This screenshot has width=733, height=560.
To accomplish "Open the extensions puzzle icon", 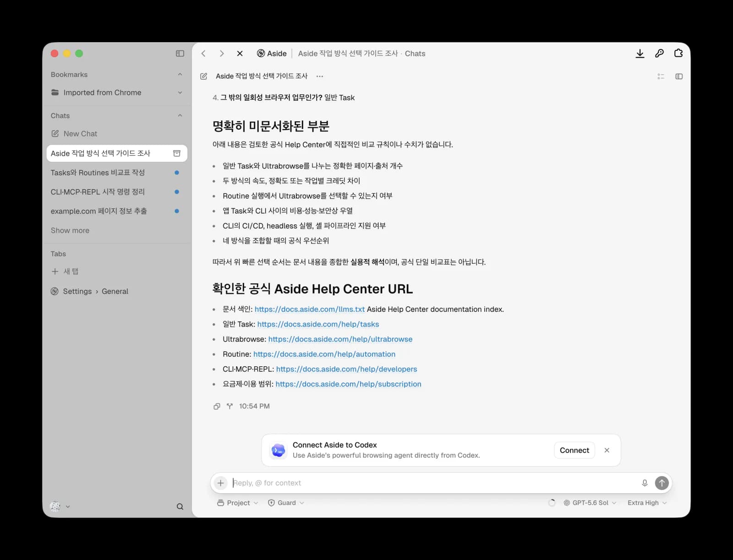I will (x=678, y=54).
